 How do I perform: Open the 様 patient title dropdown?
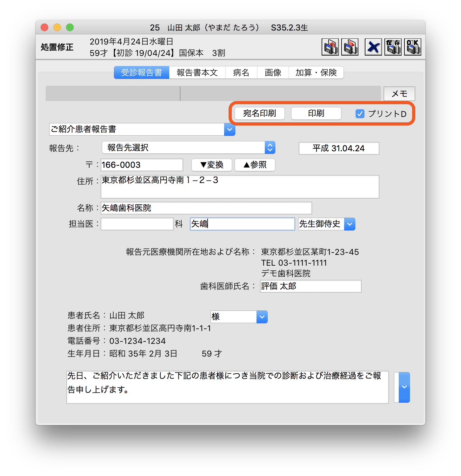[x=262, y=317]
